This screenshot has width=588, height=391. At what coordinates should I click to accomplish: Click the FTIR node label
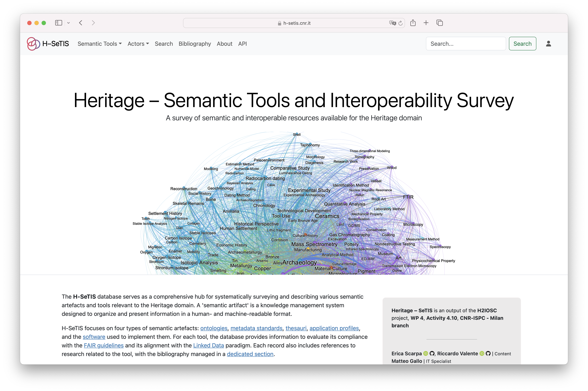pos(408,197)
